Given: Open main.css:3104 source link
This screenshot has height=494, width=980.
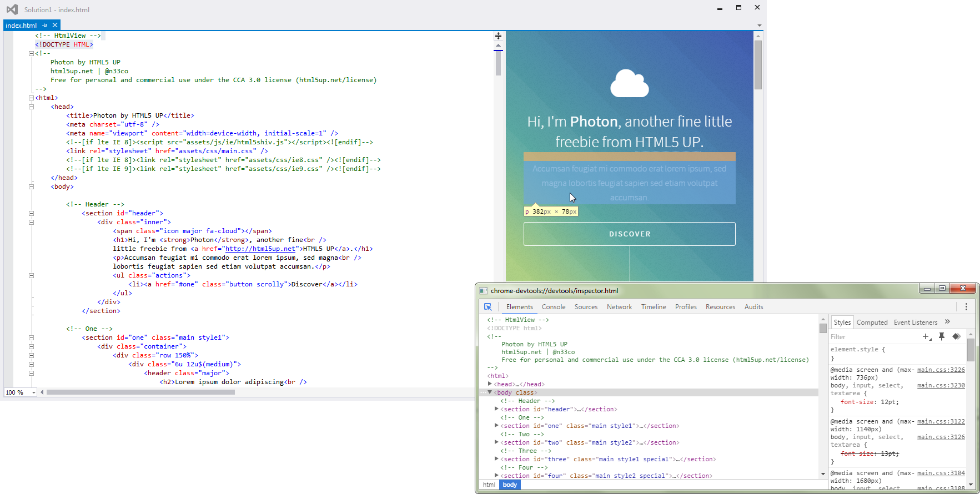Looking at the screenshot, I should (x=941, y=473).
